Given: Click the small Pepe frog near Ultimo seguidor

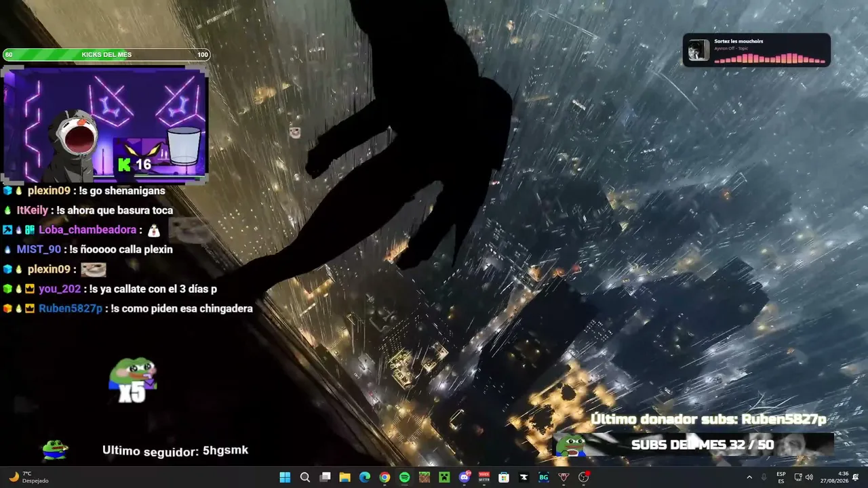Looking at the screenshot, I should (55, 449).
